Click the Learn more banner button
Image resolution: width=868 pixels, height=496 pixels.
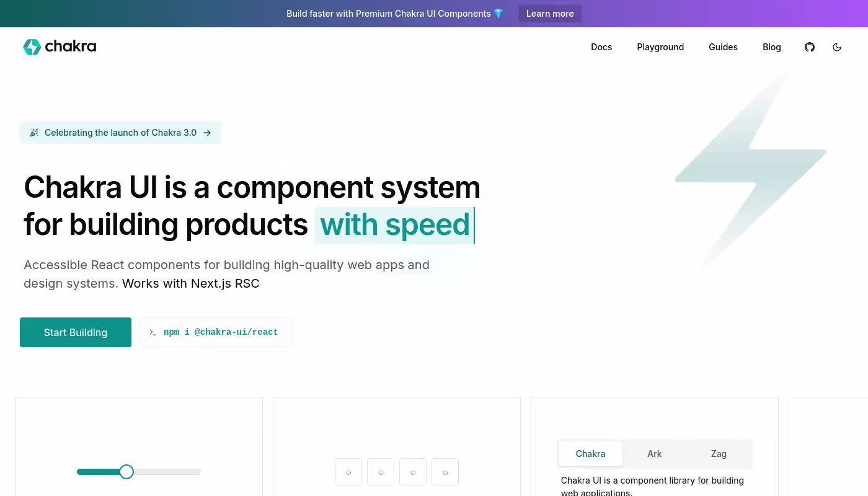coord(550,14)
